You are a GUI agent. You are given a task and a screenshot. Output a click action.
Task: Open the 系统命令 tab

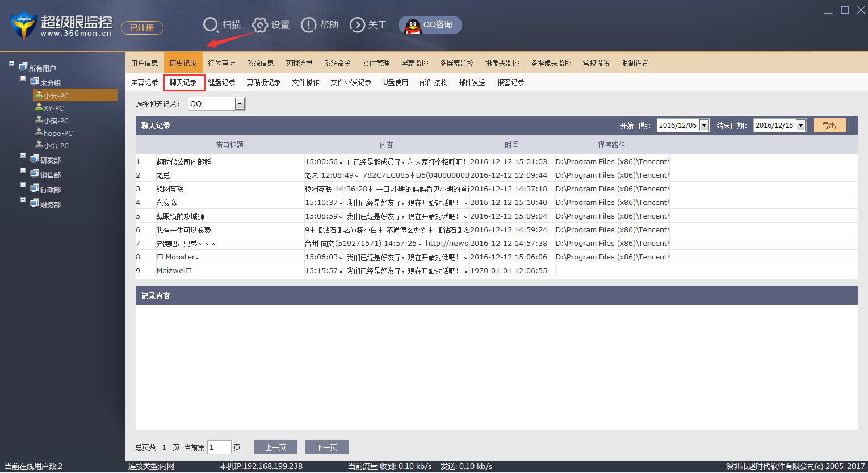pyautogui.click(x=337, y=63)
